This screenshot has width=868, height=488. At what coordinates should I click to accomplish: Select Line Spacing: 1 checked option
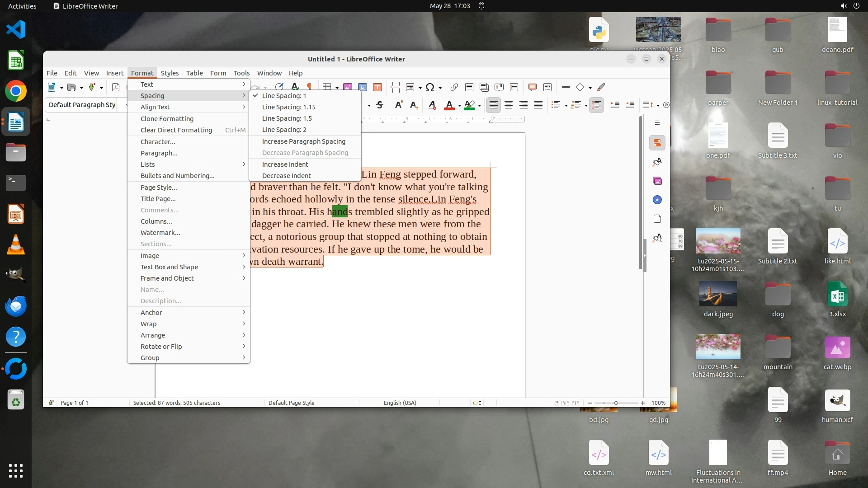coord(284,96)
